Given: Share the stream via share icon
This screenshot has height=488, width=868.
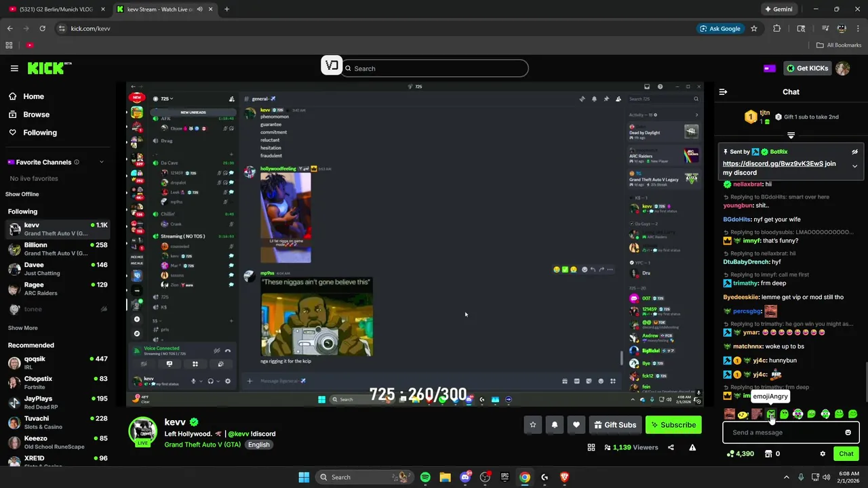Looking at the screenshot, I should click(671, 447).
